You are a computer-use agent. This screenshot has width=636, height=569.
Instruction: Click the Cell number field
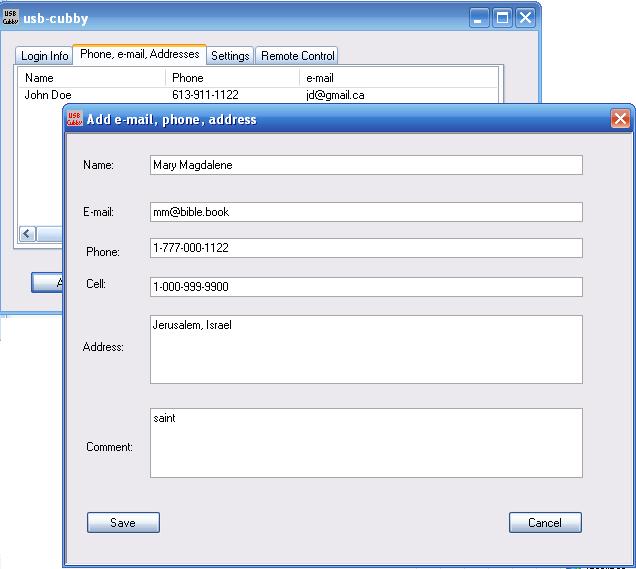[366, 287]
